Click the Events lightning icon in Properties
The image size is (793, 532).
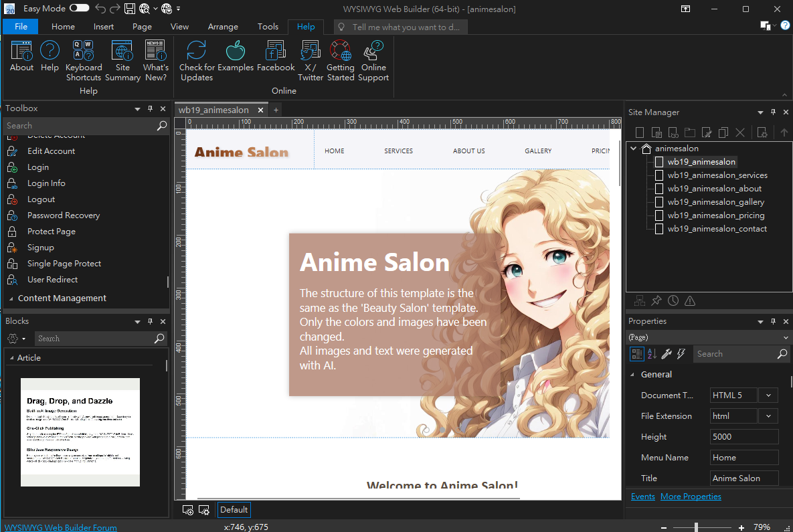681,353
